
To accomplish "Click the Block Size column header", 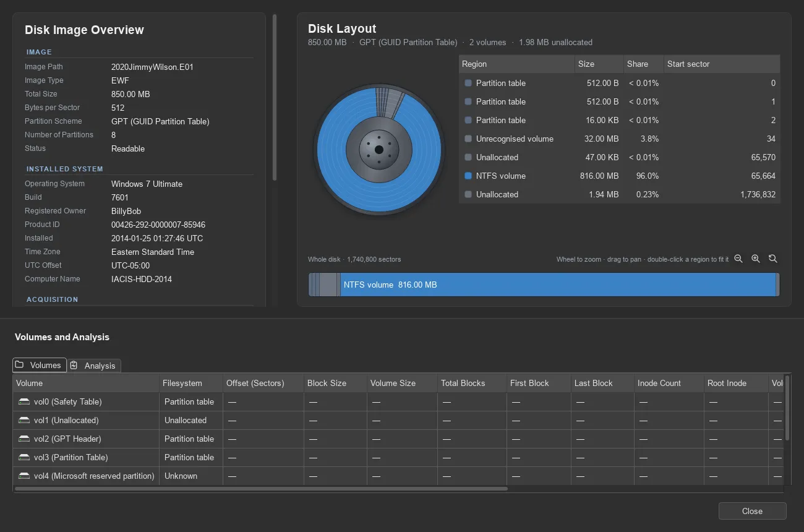I will pyautogui.click(x=335, y=383).
